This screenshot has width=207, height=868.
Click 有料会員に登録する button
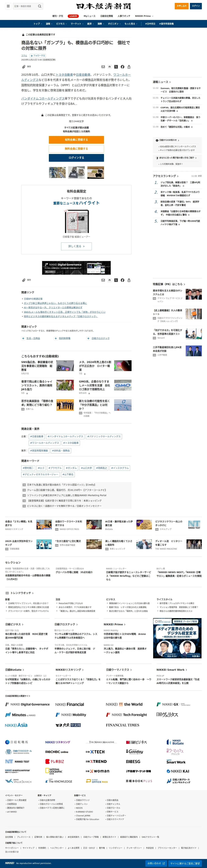pyautogui.click(x=76, y=140)
